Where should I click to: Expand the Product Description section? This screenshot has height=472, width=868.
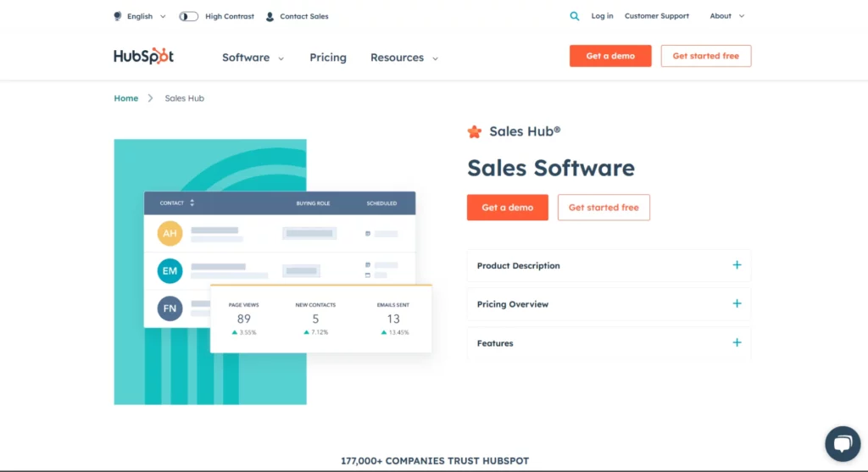tap(609, 265)
